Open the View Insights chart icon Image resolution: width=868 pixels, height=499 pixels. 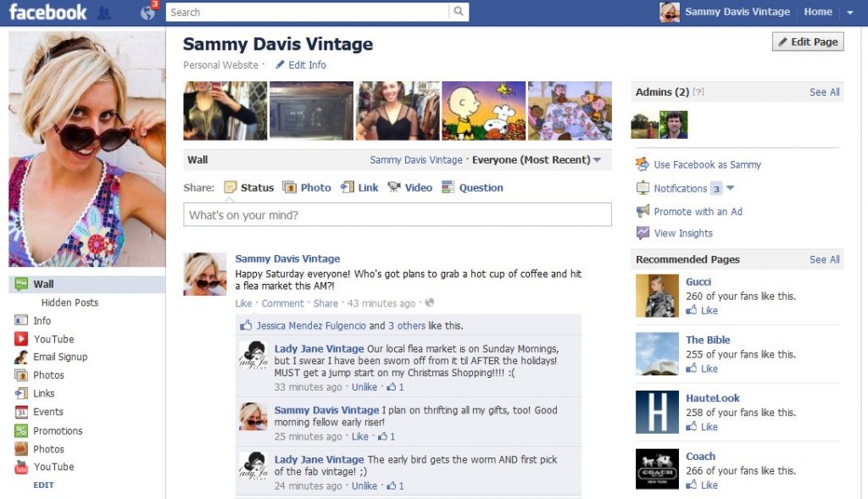click(x=643, y=233)
